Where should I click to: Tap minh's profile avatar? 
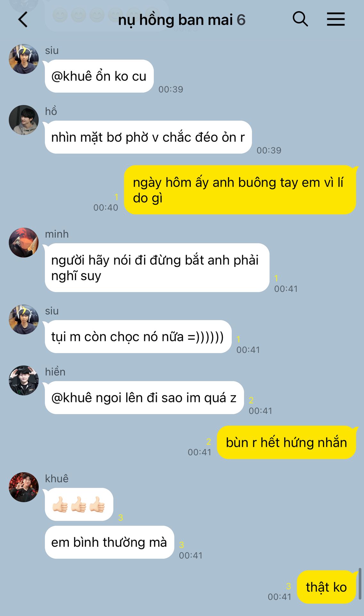coord(24,243)
